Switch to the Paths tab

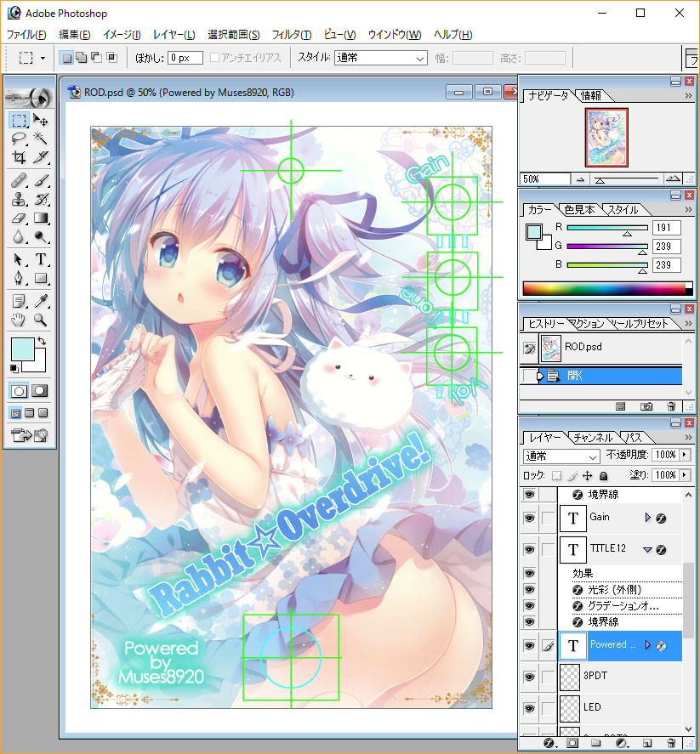(x=635, y=438)
